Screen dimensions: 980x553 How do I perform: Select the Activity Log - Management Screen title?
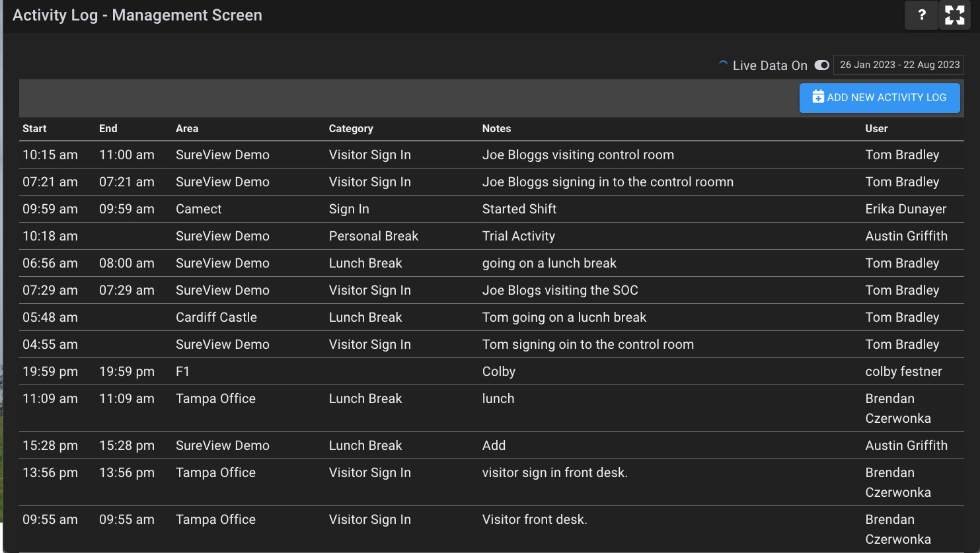tap(137, 15)
